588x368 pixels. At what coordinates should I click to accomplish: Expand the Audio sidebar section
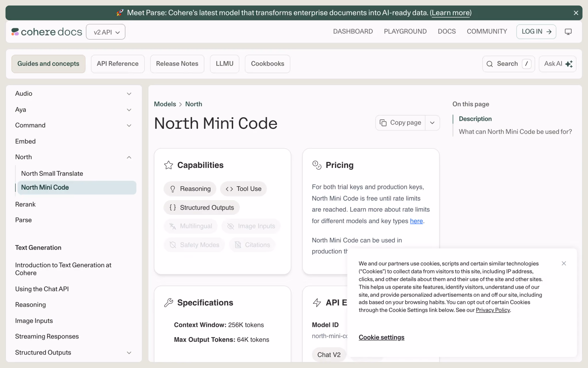(129, 94)
